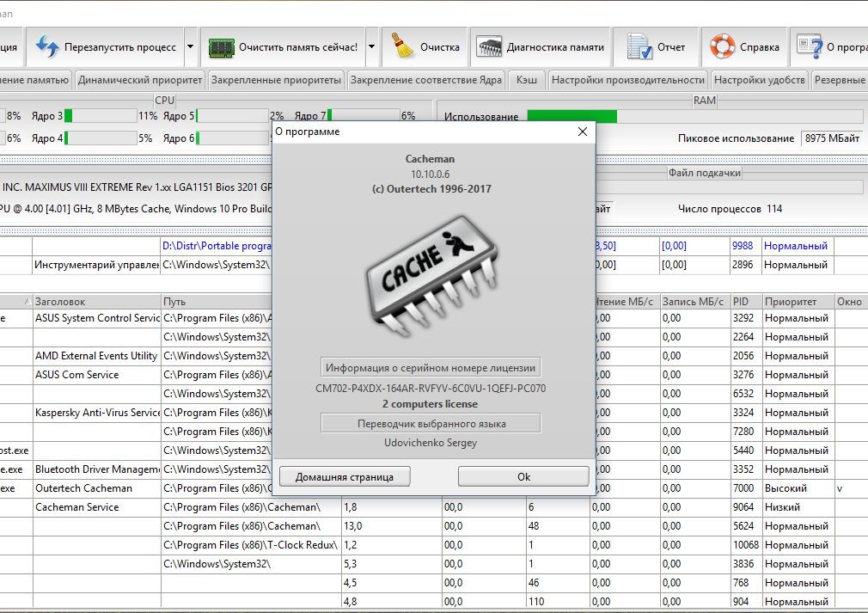The width and height of the screenshot is (868, 613).
Task: Click PID 10068 cell
Action: point(746,545)
